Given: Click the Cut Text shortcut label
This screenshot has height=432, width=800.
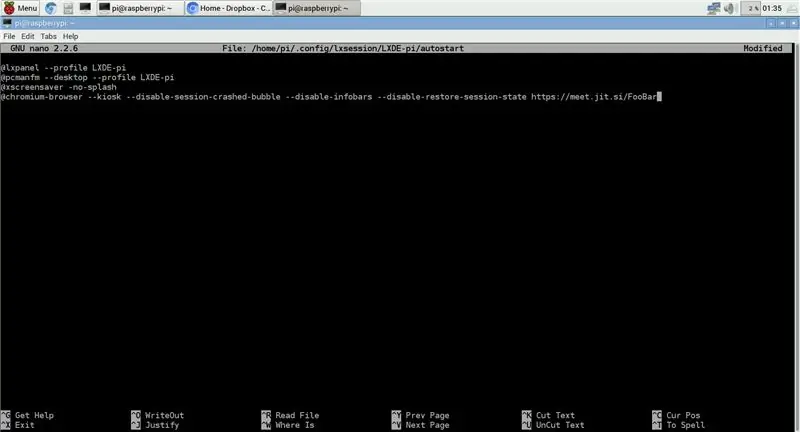Looking at the screenshot, I should click(555, 415).
